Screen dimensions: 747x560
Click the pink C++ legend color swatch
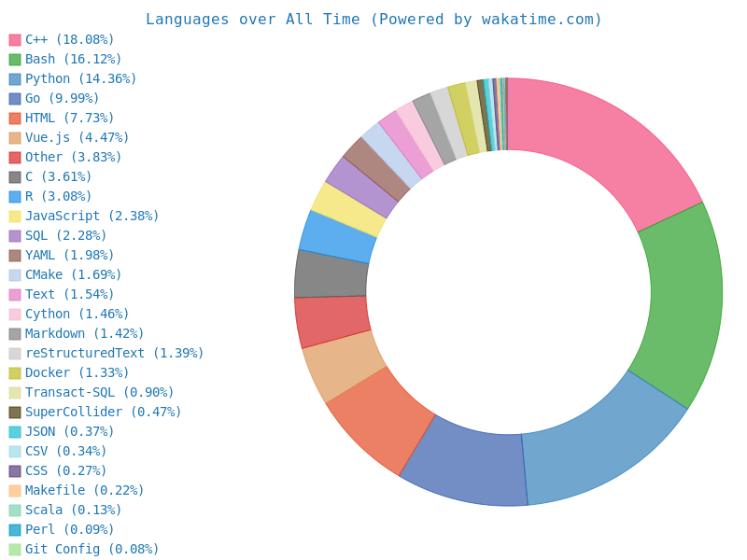click(x=15, y=40)
